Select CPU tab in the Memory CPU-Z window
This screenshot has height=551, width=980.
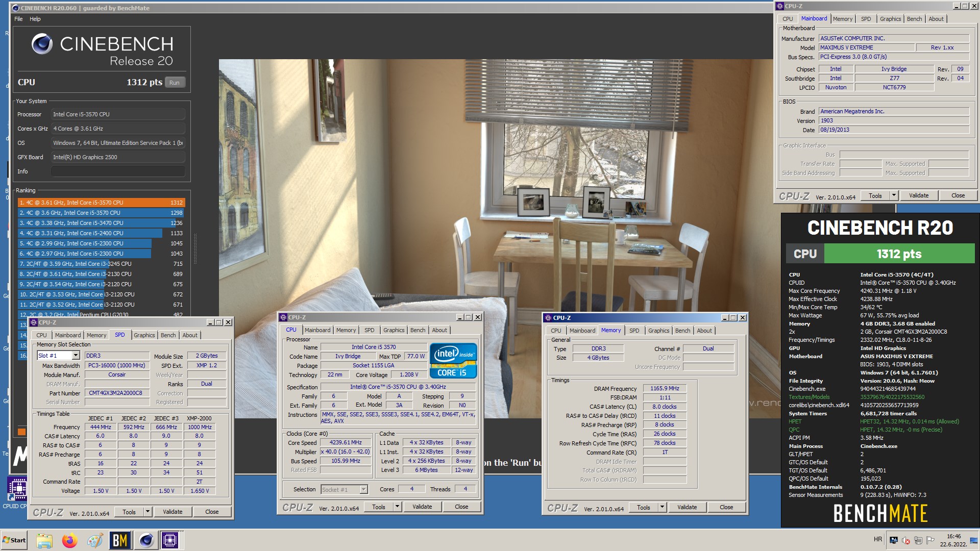(556, 331)
